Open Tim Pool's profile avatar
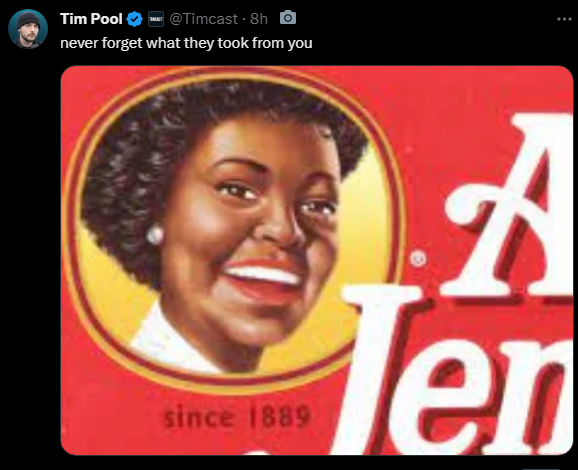The height and width of the screenshot is (470, 578). point(28,29)
